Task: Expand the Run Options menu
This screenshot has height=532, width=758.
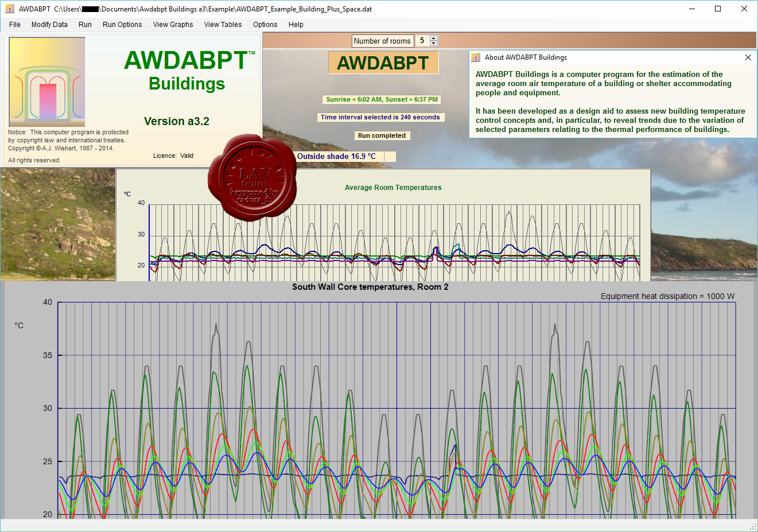Action: 122,25
